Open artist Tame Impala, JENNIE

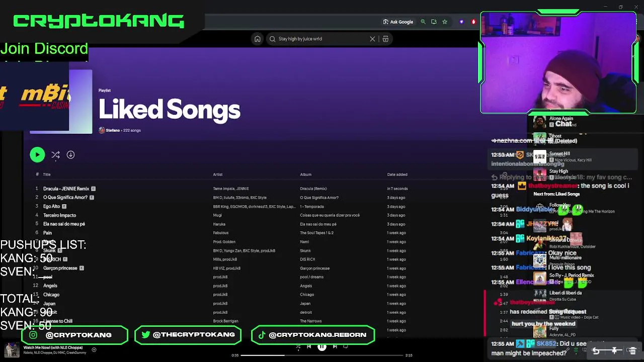point(231,189)
